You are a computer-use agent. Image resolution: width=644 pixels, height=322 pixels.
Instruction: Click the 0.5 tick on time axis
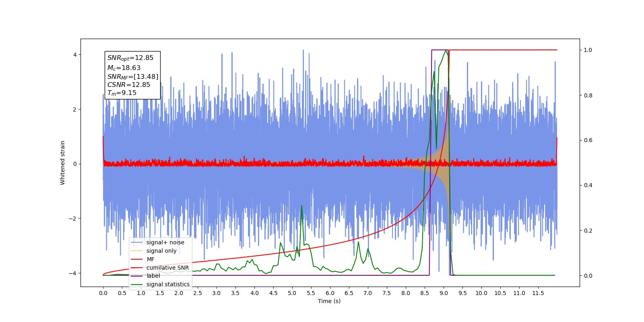tap(122, 293)
